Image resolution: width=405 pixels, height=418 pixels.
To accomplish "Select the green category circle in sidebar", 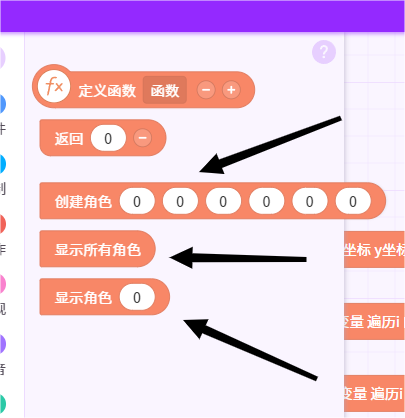I will 2,404.
